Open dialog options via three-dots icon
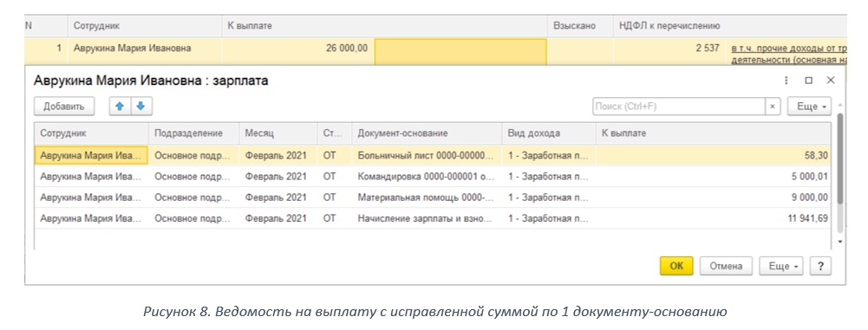This screenshot has width=868, height=330. [786, 81]
